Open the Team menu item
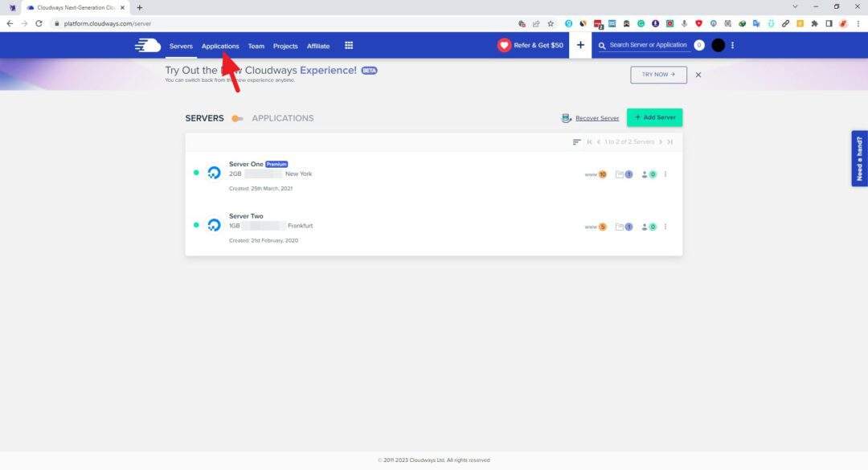This screenshot has height=470, width=868. 256,46
